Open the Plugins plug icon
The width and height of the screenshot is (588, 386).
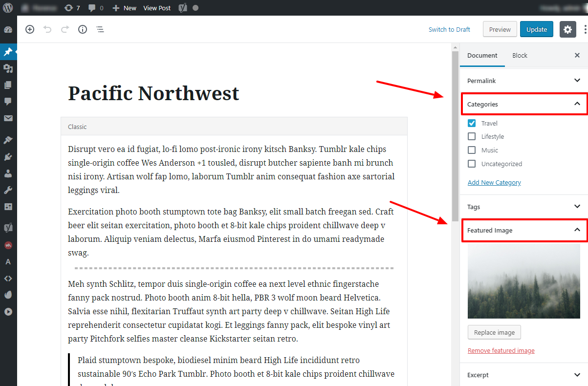(x=8, y=157)
